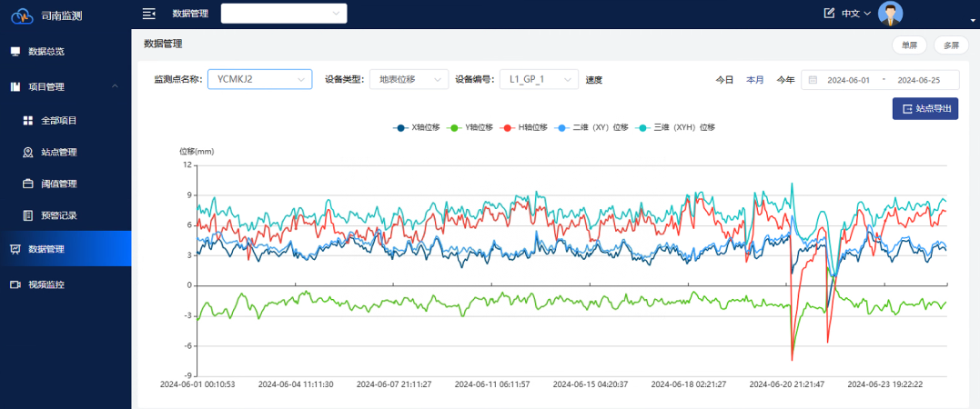
Task: Open the 设备类型 地表位移 dropdown
Action: 408,80
